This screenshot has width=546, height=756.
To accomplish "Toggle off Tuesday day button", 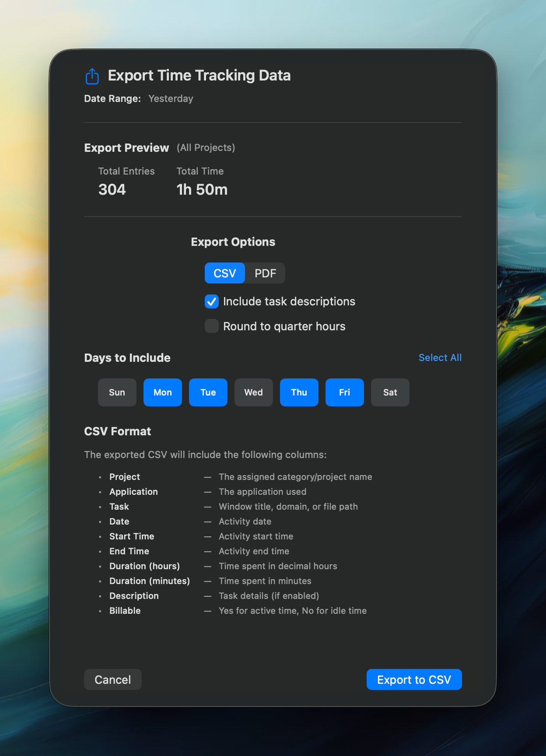I will click(208, 392).
